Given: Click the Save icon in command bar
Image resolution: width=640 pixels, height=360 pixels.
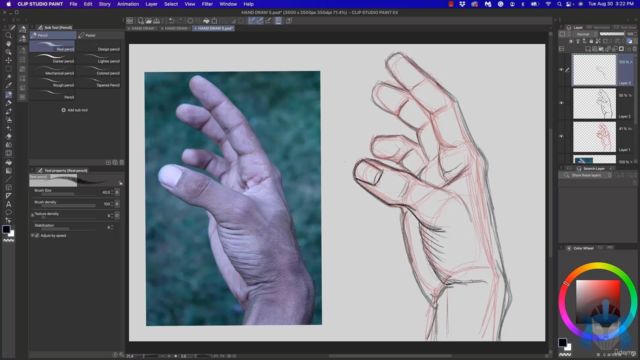Looking at the screenshot, I should (x=157, y=21).
